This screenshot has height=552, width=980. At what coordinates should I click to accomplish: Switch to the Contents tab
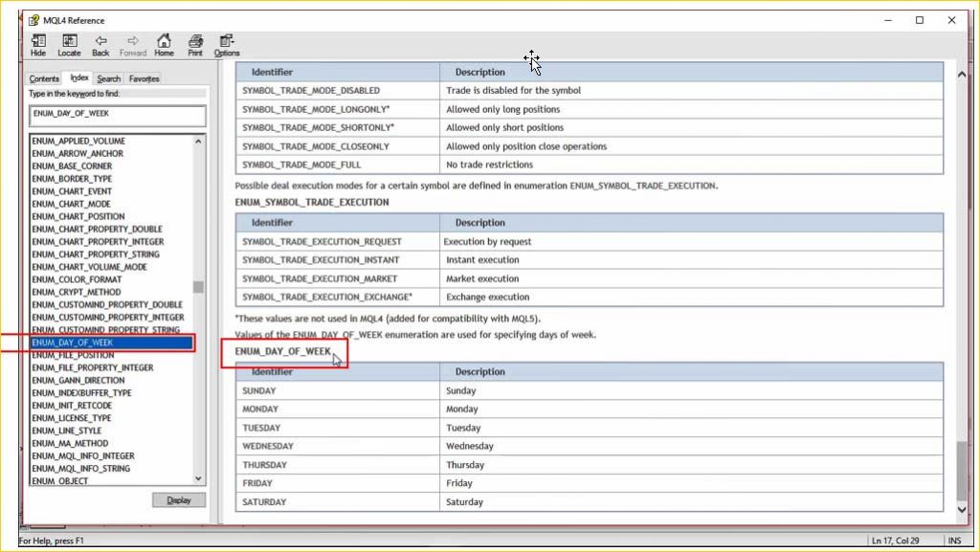(44, 78)
